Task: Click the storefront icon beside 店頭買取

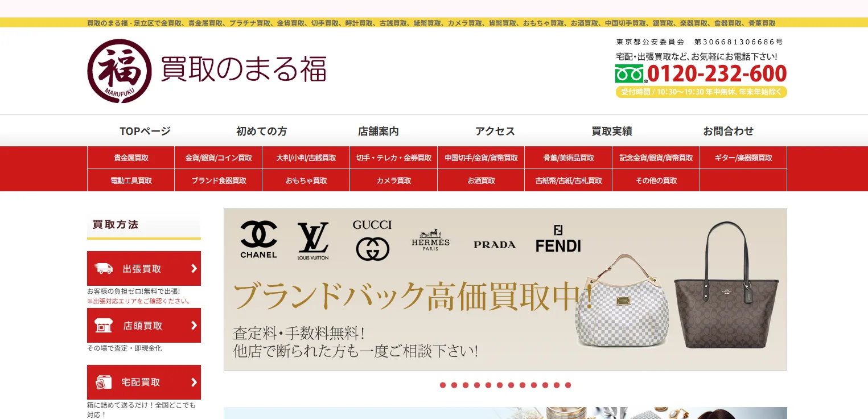Action: click(x=104, y=326)
